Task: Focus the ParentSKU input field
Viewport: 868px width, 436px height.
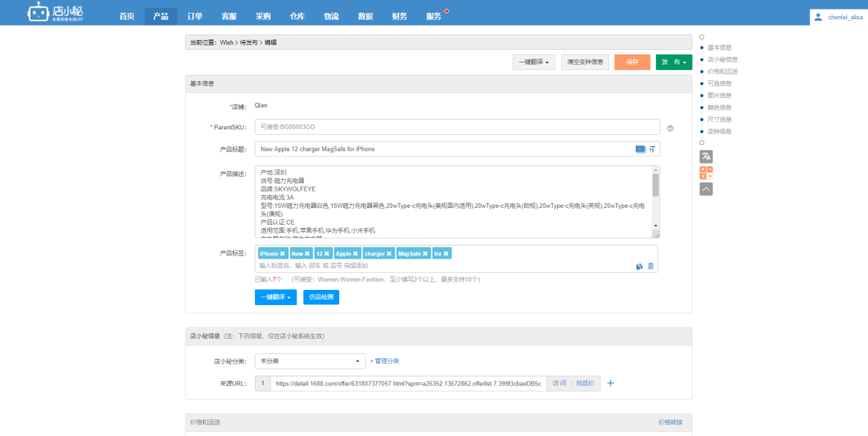Action: [x=457, y=127]
